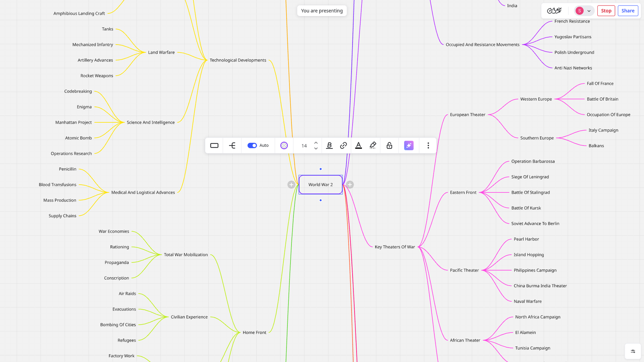Apply bold formatting to the node text
644x362 pixels.
pyautogui.click(x=329, y=146)
